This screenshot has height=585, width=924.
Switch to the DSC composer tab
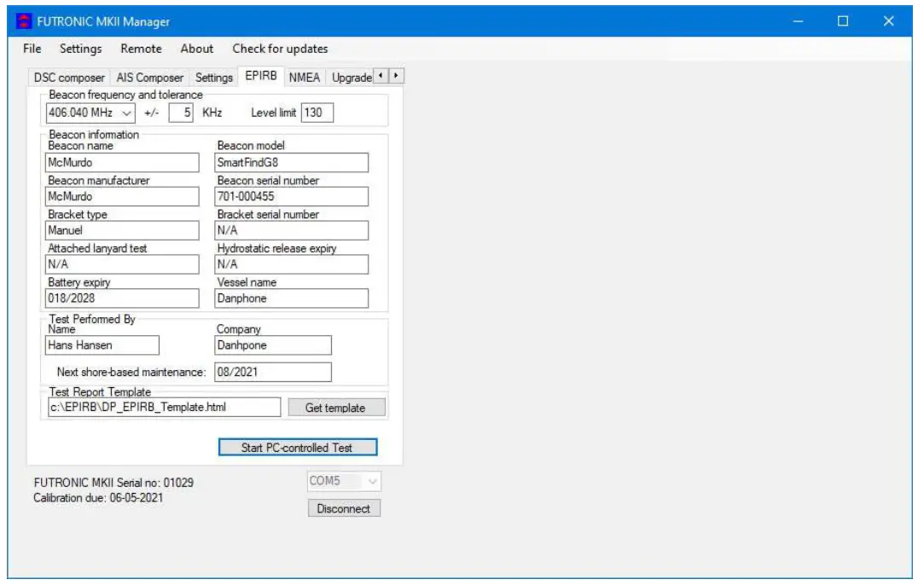click(x=69, y=78)
